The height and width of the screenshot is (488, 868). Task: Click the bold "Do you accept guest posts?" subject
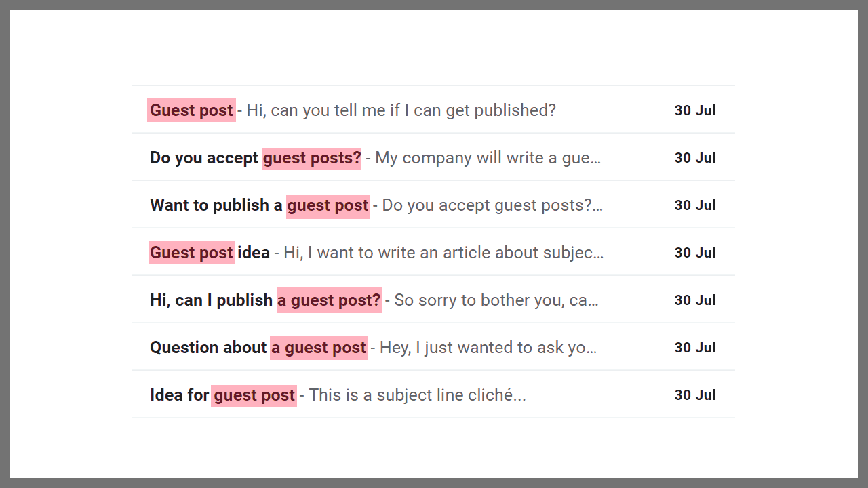click(x=255, y=158)
